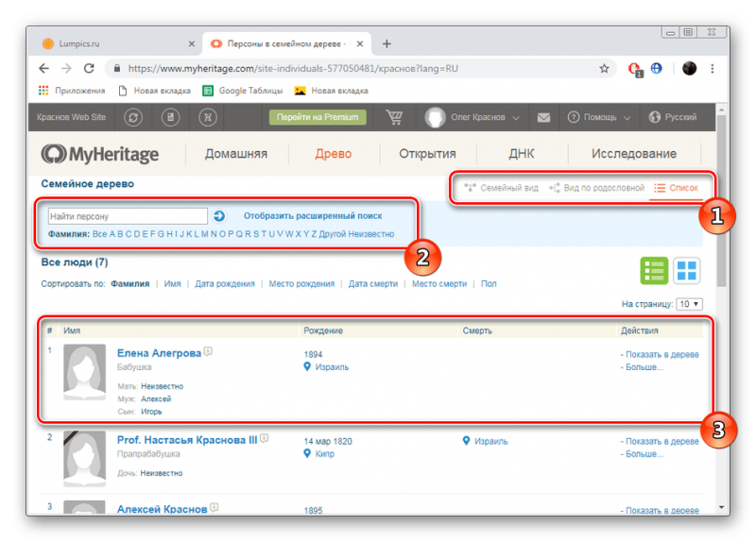Open the На страницу 10 dropdown
Viewport: 756px width, 542px height.
689,304
